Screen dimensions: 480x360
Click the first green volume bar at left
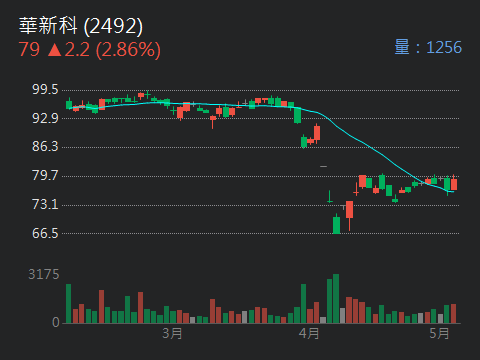[x=68, y=304]
